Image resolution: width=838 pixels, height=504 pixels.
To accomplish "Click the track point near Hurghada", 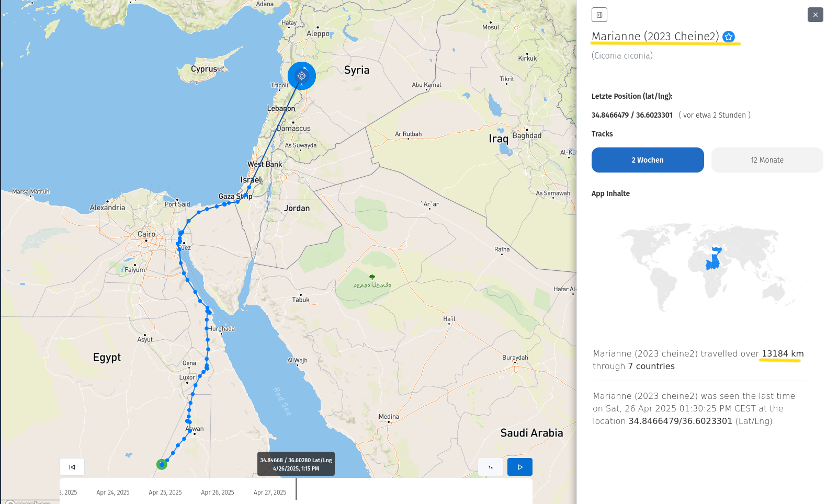I will tap(207, 329).
